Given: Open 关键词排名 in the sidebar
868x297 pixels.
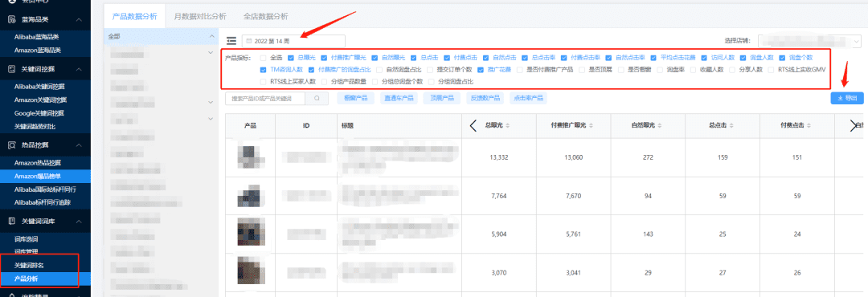Looking at the screenshot, I should [x=29, y=266].
